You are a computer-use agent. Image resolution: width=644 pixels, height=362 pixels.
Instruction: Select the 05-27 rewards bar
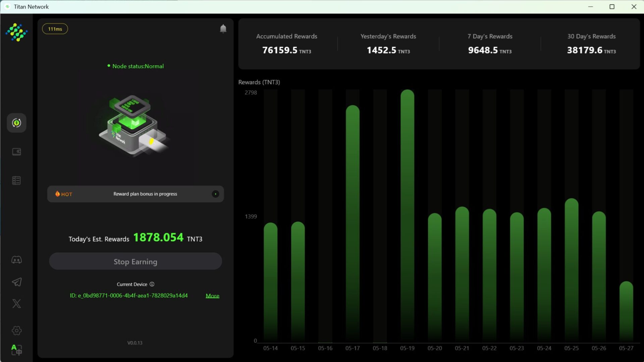coord(626,312)
